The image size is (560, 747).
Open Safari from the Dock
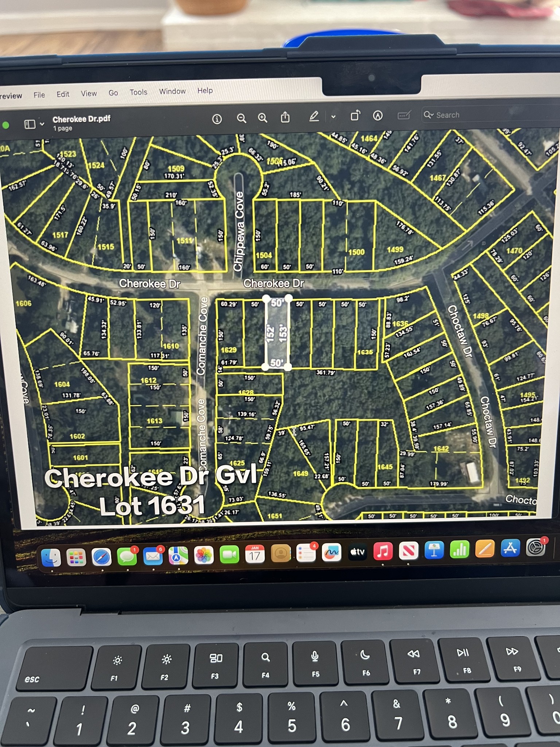pyautogui.click(x=102, y=557)
